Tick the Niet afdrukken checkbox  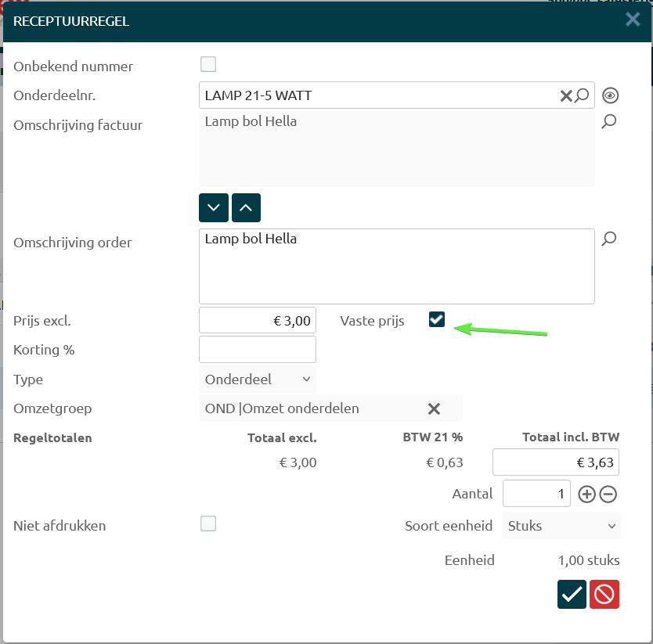(208, 523)
